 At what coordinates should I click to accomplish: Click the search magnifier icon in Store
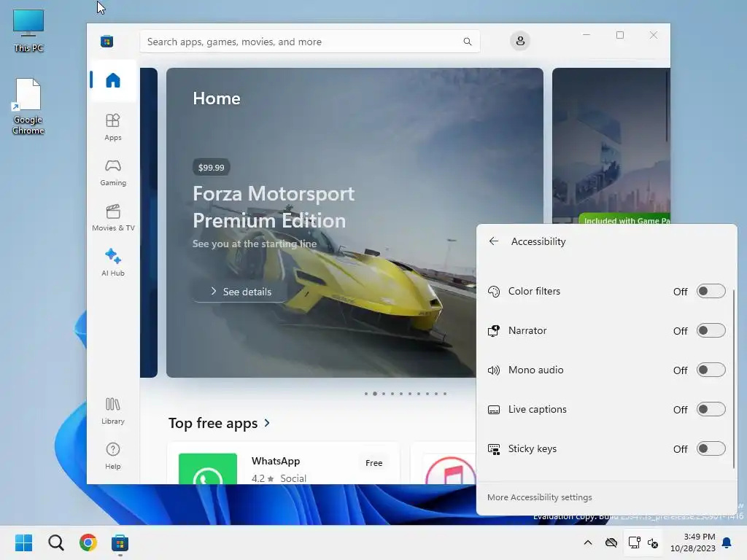tap(468, 42)
